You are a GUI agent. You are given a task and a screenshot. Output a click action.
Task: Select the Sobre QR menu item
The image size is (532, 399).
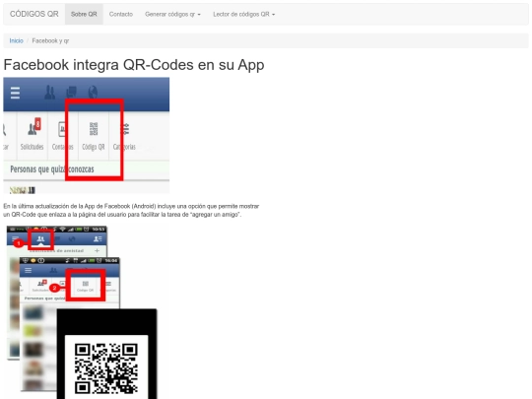click(84, 14)
